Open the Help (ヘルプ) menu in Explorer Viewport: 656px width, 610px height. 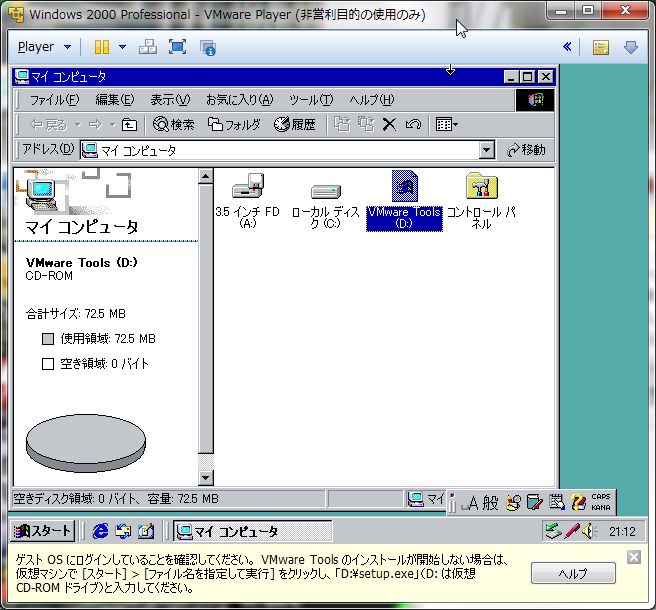tap(372, 100)
